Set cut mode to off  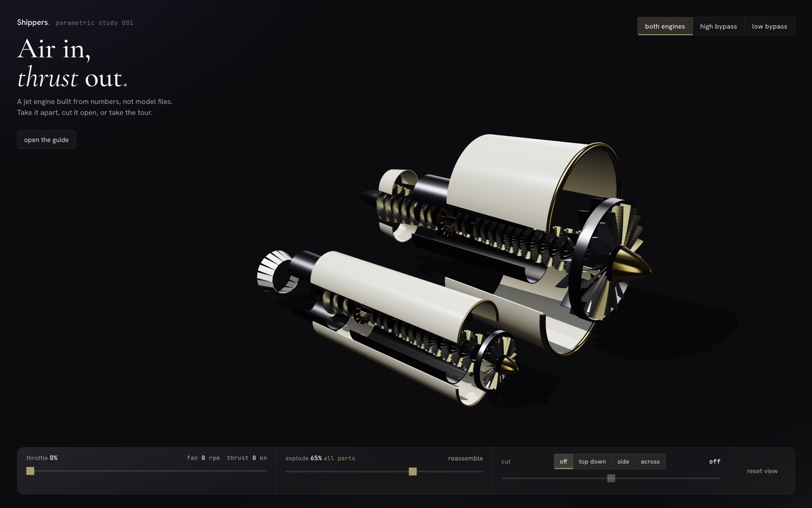[x=563, y=461]
